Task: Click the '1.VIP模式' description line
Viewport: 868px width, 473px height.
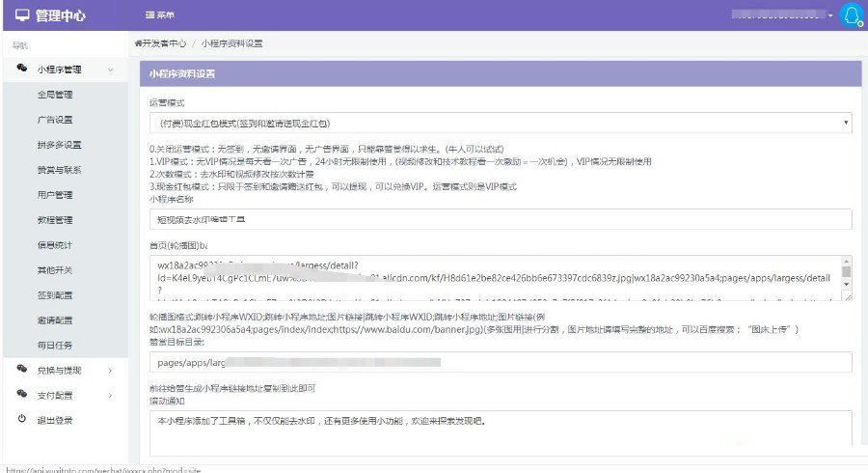Action: [x=400, y=162]
